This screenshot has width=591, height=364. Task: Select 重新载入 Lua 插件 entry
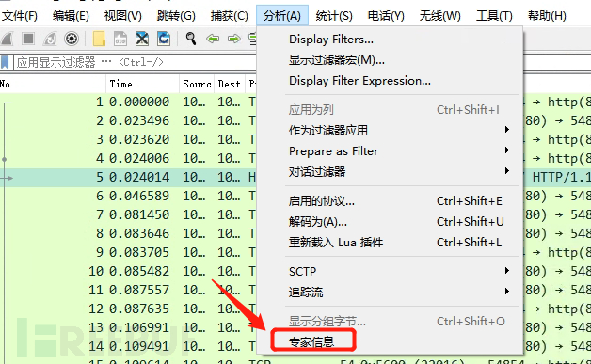pos(390,243)
